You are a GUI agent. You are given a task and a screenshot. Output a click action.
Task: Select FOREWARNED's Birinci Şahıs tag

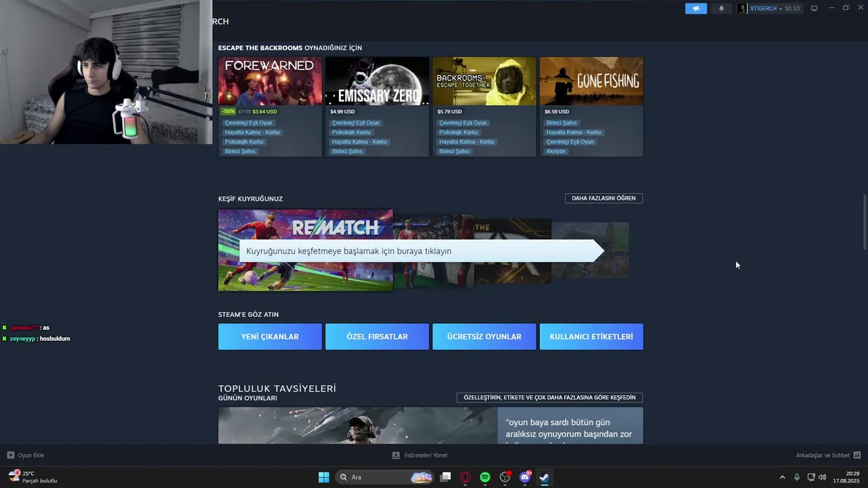tap(240, 151)
